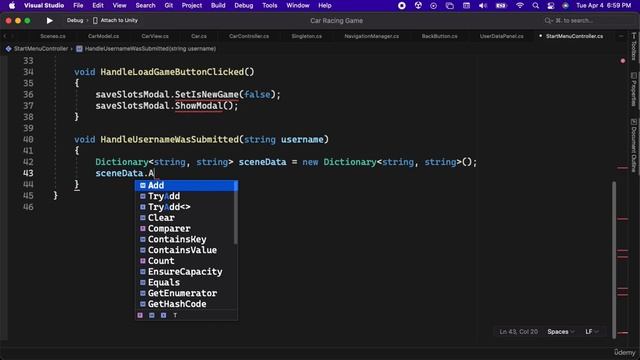Click the red error indicator above the scrollbar
640x360 pixels.
coord(623,61)
